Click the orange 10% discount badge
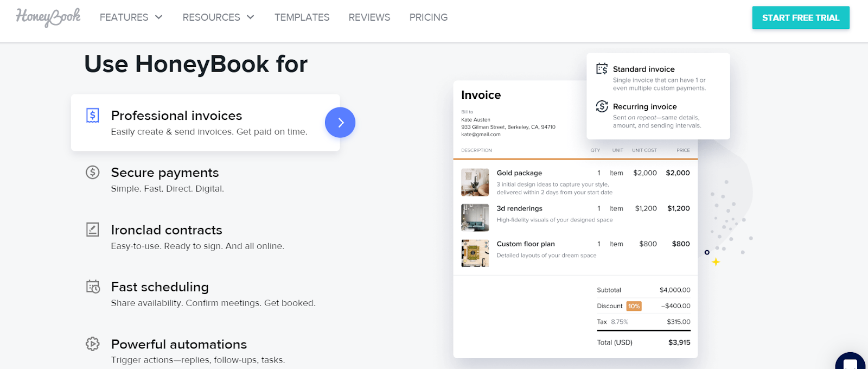Viewport: 868px width, 369px height. tap(634, 306)
